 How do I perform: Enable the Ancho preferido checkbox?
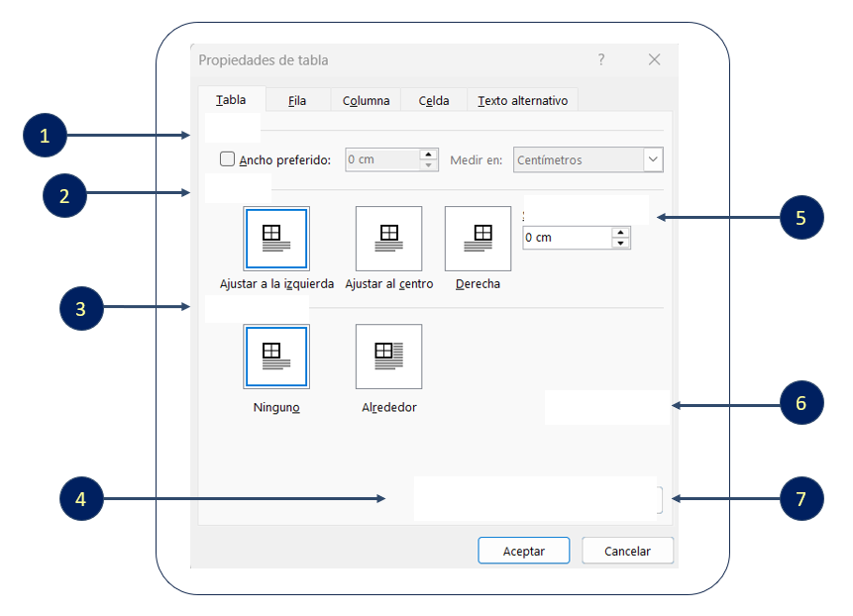click(227, 159)
